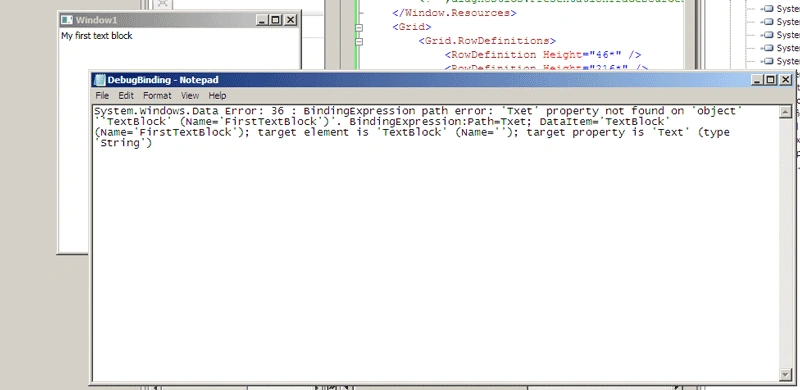Minimize the DebugBinding Notepad window
This screenshot has height=390, width=800.
coord(758,80)
